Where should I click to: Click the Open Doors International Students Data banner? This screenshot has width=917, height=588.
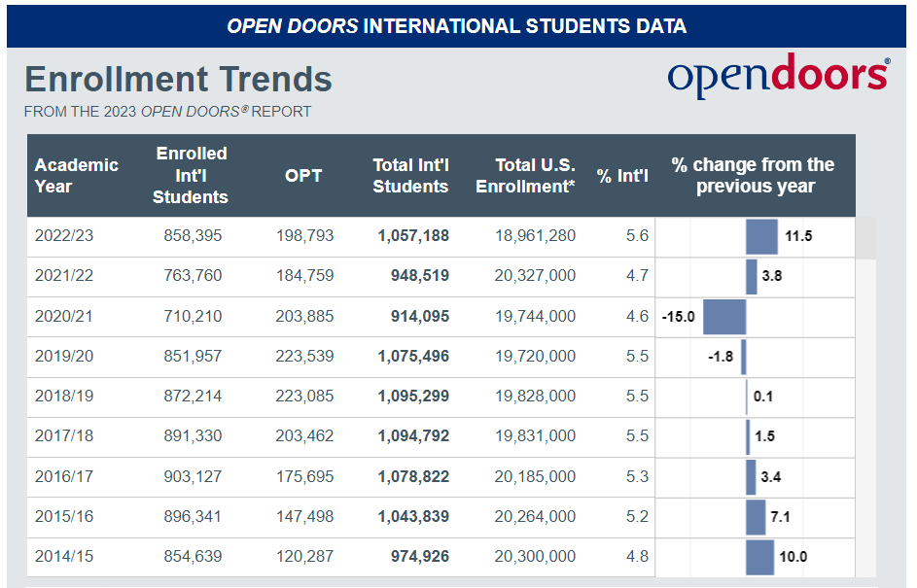pos(457,26)
